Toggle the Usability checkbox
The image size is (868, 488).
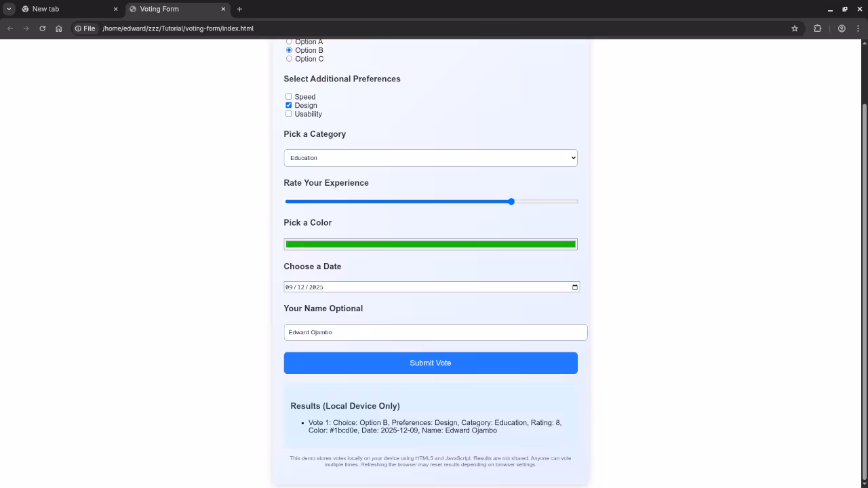pyautogui.click(x=288, y=113)
